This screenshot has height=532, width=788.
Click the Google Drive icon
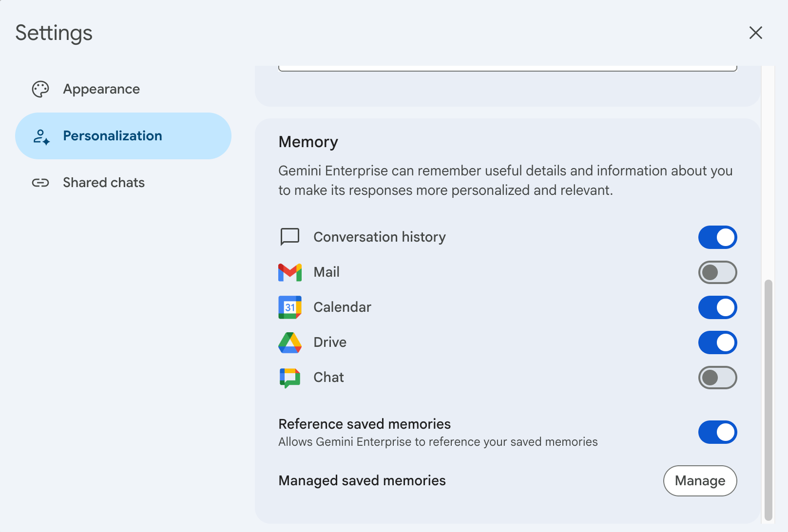click(289, 342)
